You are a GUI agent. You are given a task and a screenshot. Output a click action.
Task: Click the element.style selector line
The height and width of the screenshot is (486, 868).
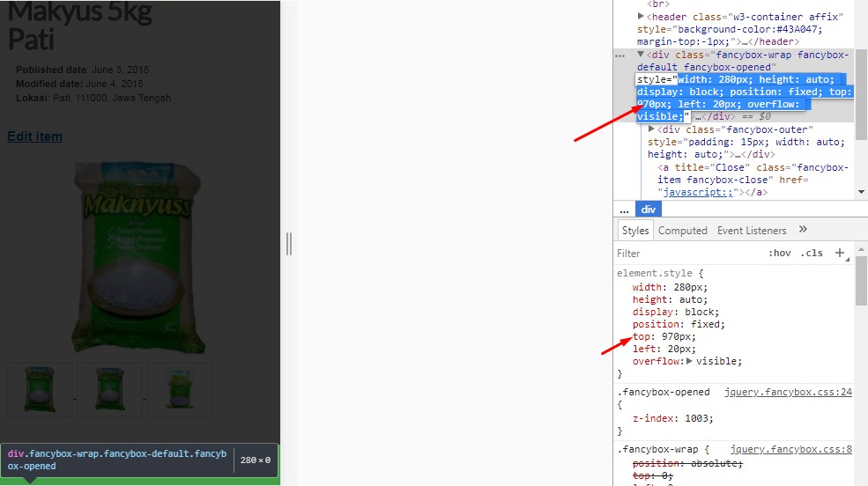coord(660,273)
